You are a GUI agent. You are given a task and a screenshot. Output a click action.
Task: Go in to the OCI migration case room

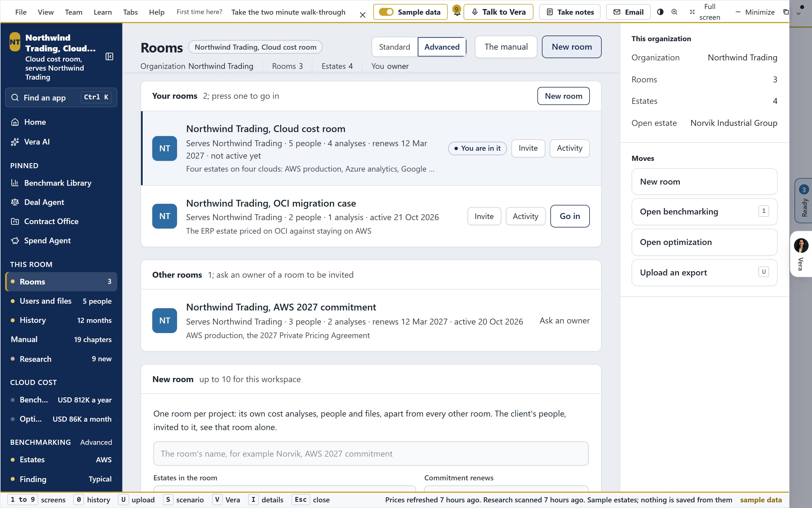coord(570,216)
